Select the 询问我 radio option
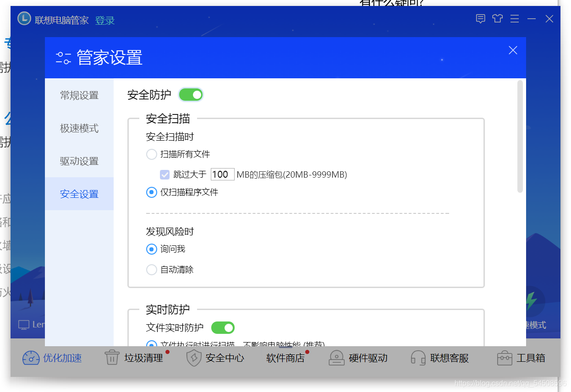The width and height of the screenshot is (571, 392). click(151, 249)
